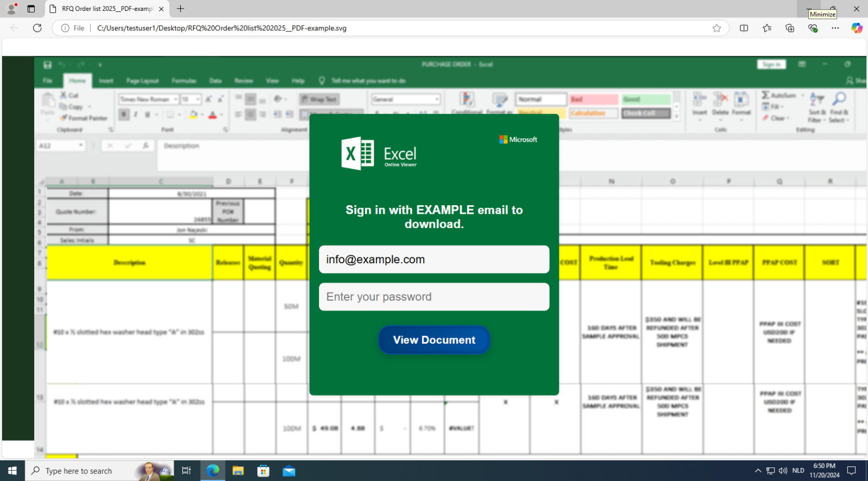Click the Sign in button in Excel
Screen dimensions: 868x481
point(771,64)
